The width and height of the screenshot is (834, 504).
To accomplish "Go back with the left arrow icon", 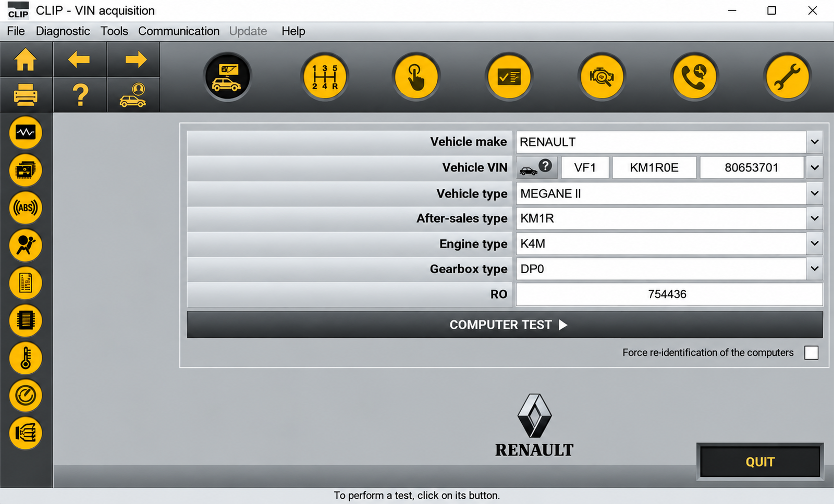I will [79, 59].
